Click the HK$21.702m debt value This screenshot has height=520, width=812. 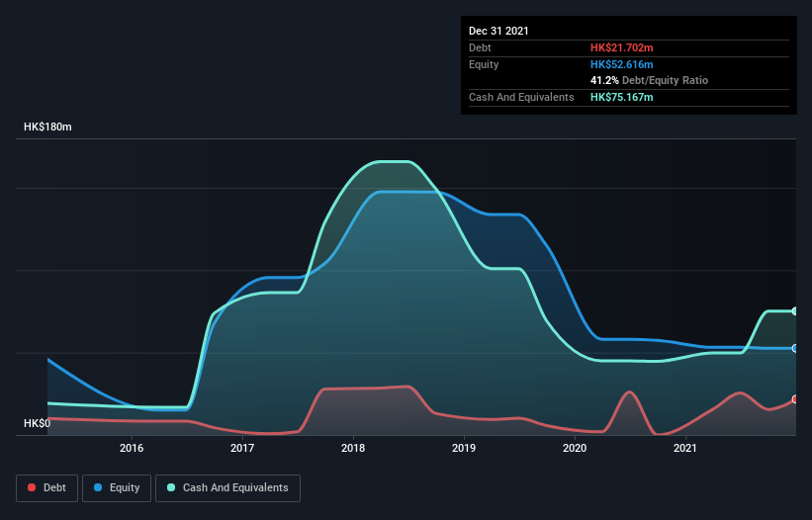coord(621,47)
